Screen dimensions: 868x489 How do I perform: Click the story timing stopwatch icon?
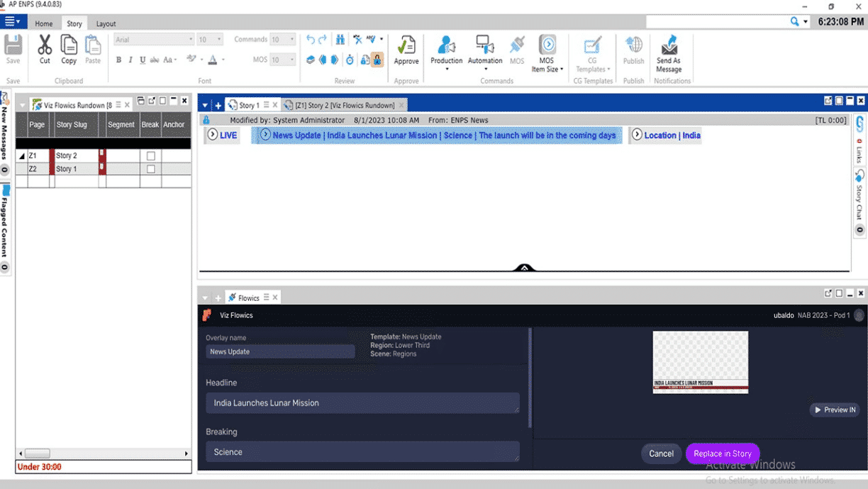tap(349, 60)
